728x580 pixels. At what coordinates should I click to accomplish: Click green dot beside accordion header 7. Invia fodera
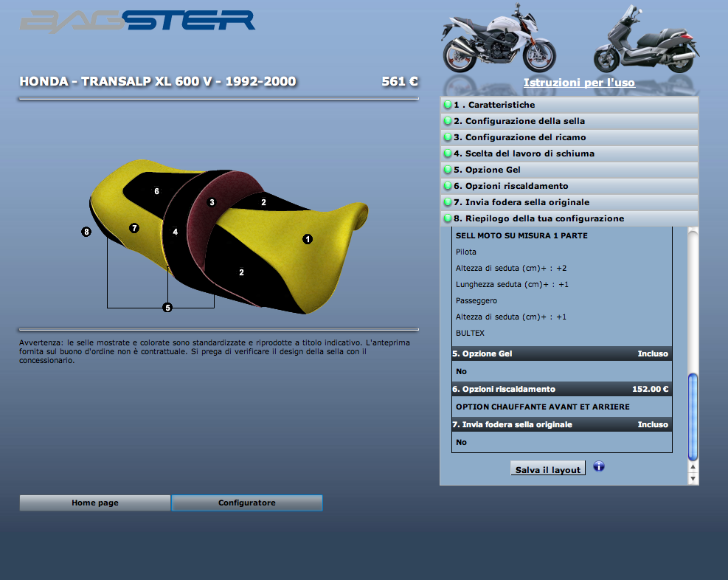click(448, 202)
